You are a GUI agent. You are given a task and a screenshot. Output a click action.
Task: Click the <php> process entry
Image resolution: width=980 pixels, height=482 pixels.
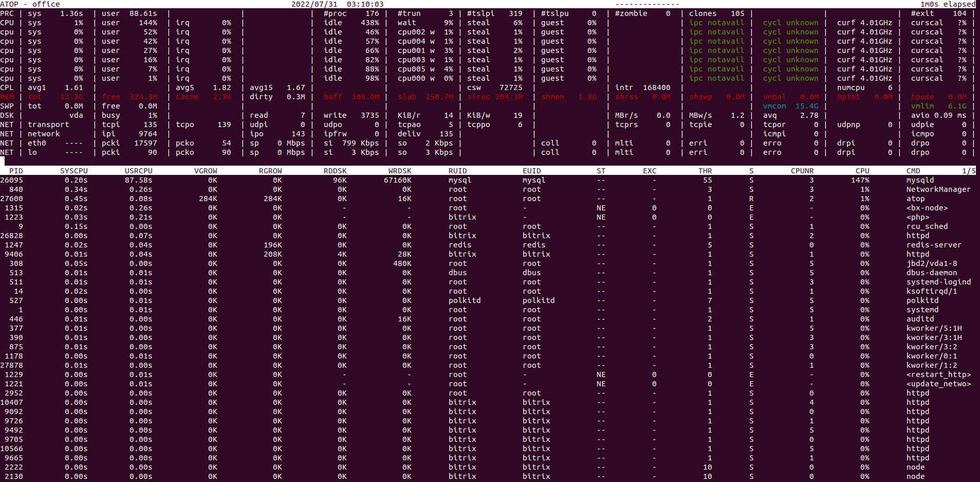(x=918, y=217)
